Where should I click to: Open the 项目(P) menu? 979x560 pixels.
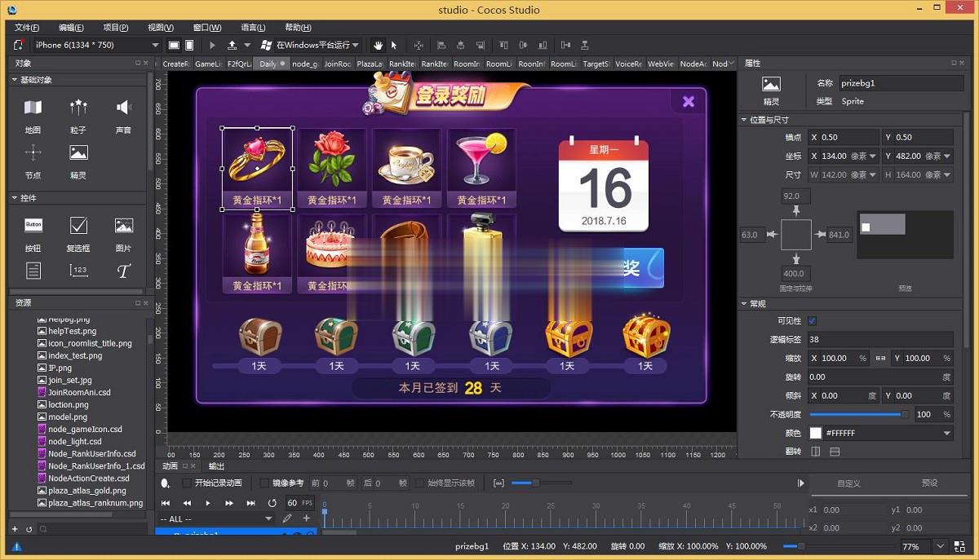pos(115,28)
